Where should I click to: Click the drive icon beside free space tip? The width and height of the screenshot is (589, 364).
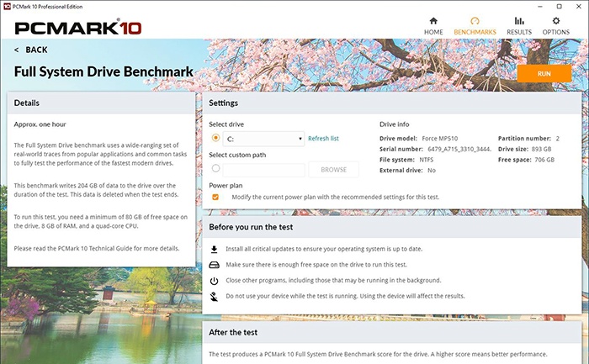(x=214, y=265)
